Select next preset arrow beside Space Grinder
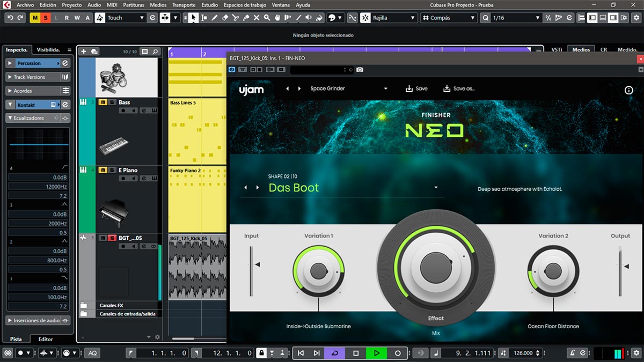This screenshot has width=644, height=362. 299,89
